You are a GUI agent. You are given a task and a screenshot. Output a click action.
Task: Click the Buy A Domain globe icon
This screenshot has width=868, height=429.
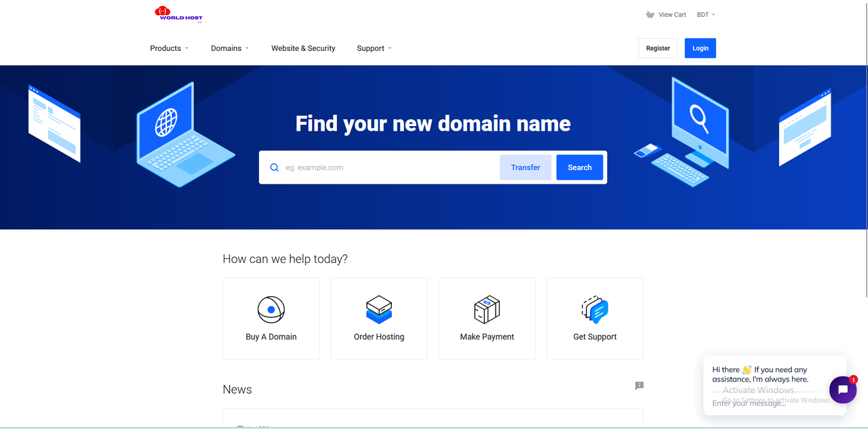[271, 310]
